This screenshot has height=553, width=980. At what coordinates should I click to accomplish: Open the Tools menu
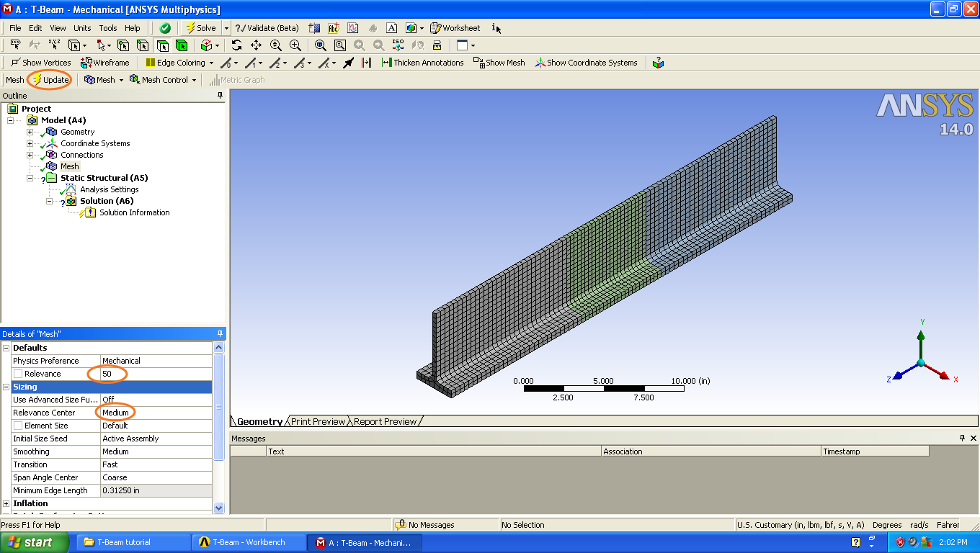(x=108, y=28)
